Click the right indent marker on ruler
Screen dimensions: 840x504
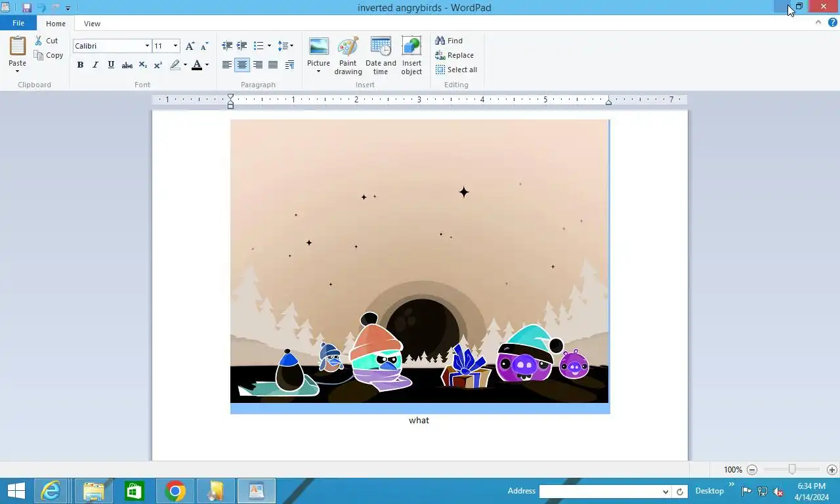coord(608,102)
